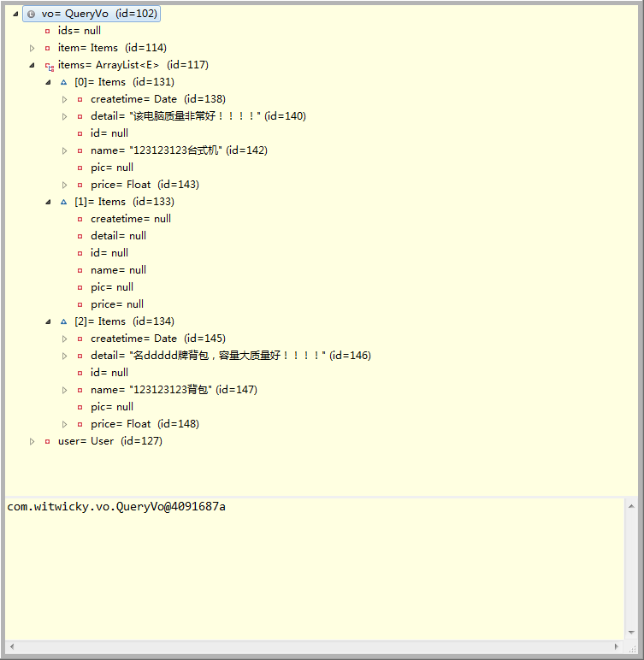Expand the user= User (id=127) node
644x660 pixels.
(32, 441)
